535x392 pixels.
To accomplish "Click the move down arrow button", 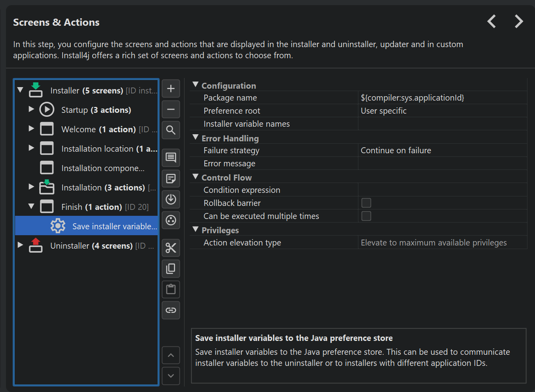I will [171, 376].
